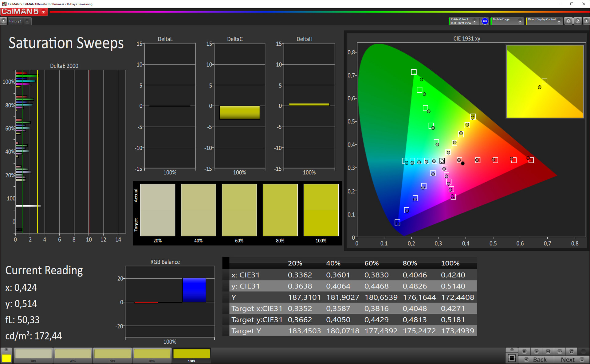This screenshot has height=364, width=590.
Task: Click the blue primary target square on CIE chart
Action: (397, 223)
